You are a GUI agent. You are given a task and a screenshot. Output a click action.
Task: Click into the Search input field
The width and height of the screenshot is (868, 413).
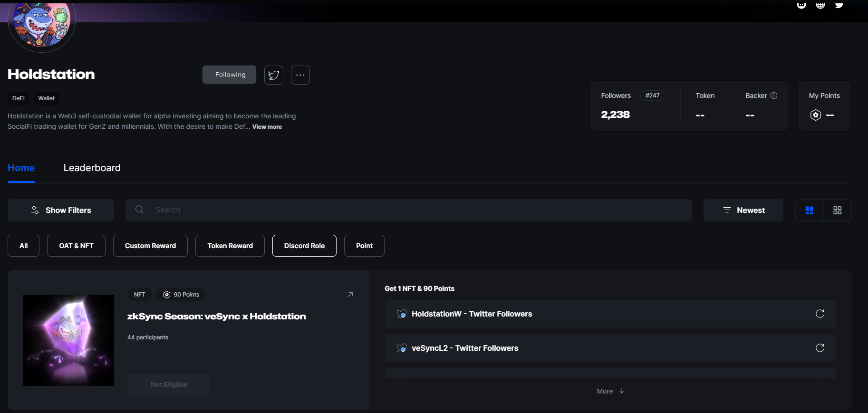(x=409, y=210)
